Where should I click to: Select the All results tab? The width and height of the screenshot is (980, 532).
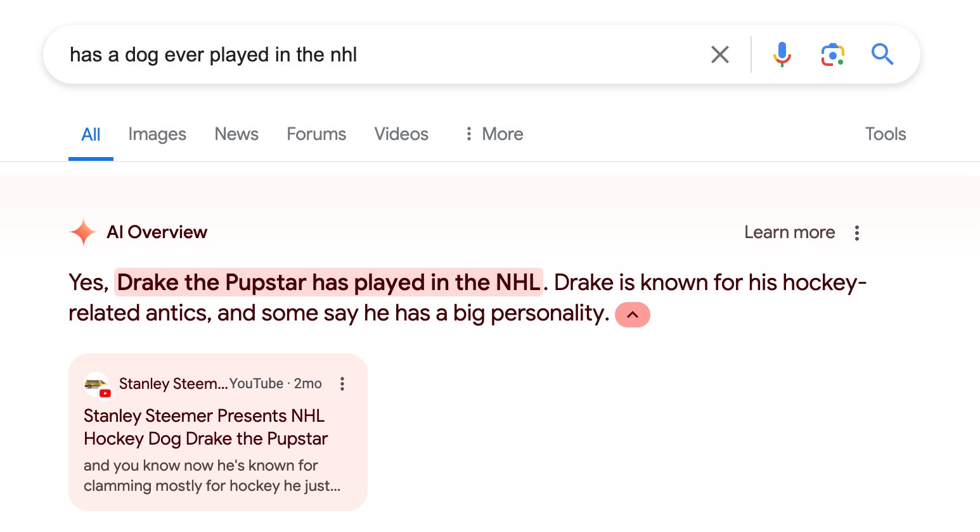coord(91,134)
